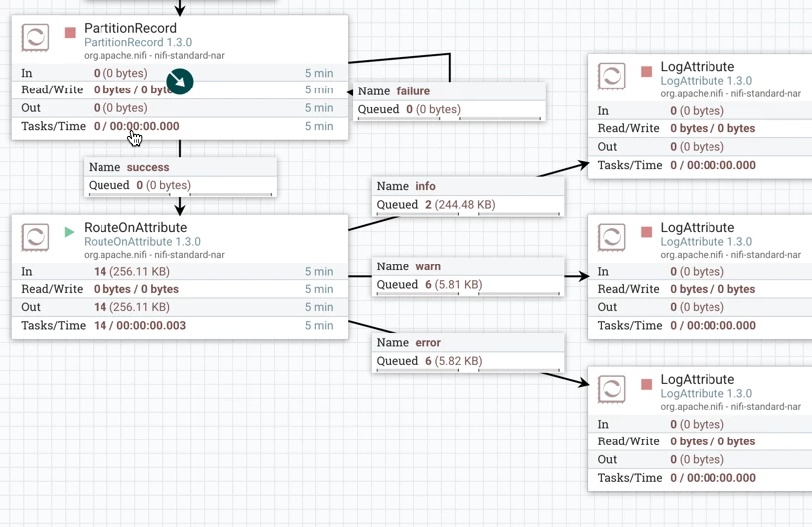Click processor icon of LogAttribute fed by warn

pyautogui.click(x=611, y=237)
